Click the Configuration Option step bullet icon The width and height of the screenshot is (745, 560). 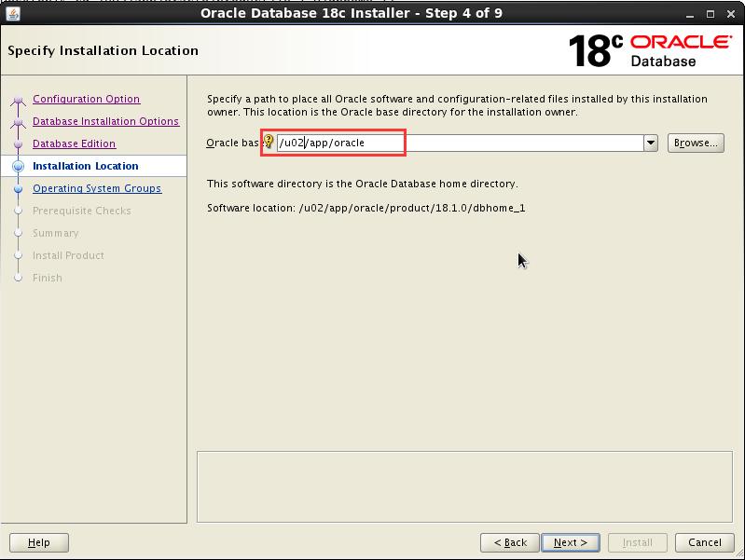[18, 101]
